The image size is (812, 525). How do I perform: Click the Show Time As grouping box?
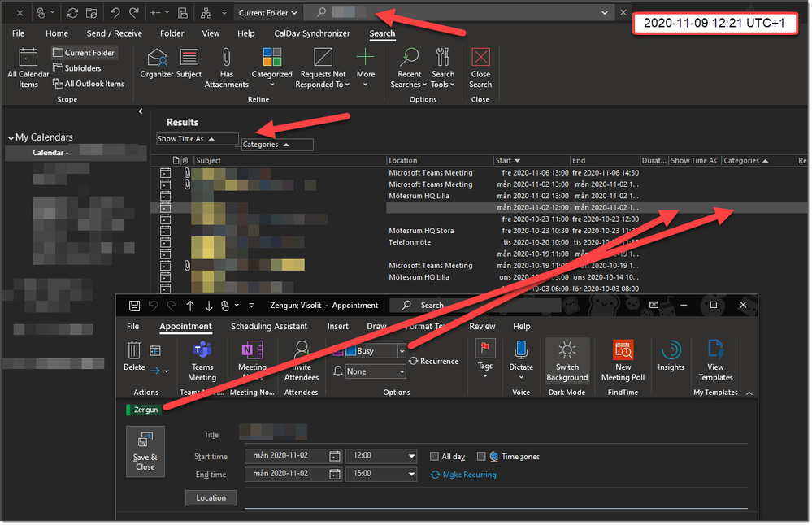198,139
